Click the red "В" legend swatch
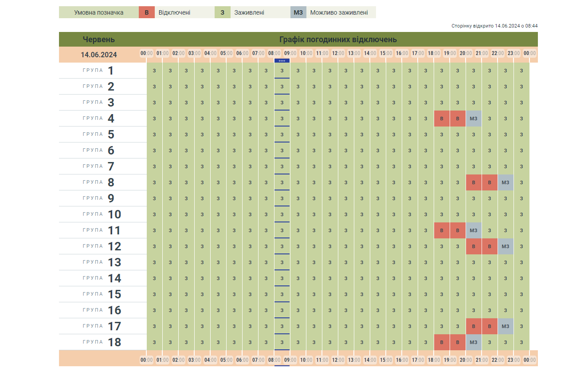Viewport: 588px width, 376px height. click(x=146, y=12)
